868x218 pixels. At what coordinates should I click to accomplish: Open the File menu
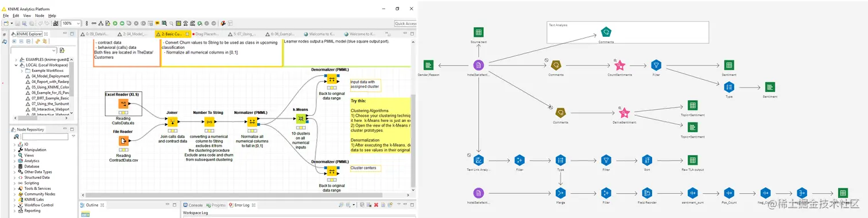point(6,16)
